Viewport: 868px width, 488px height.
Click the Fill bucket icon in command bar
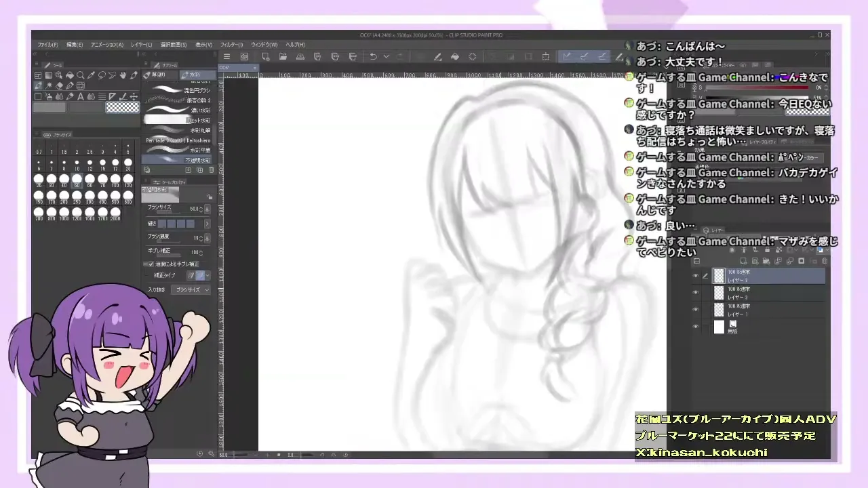click(x=455, y=57)
